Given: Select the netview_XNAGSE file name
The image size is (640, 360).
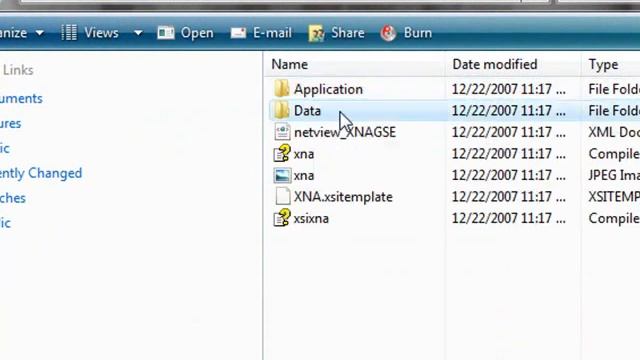Looking at the screenshot, I should [x=345, y=133].
